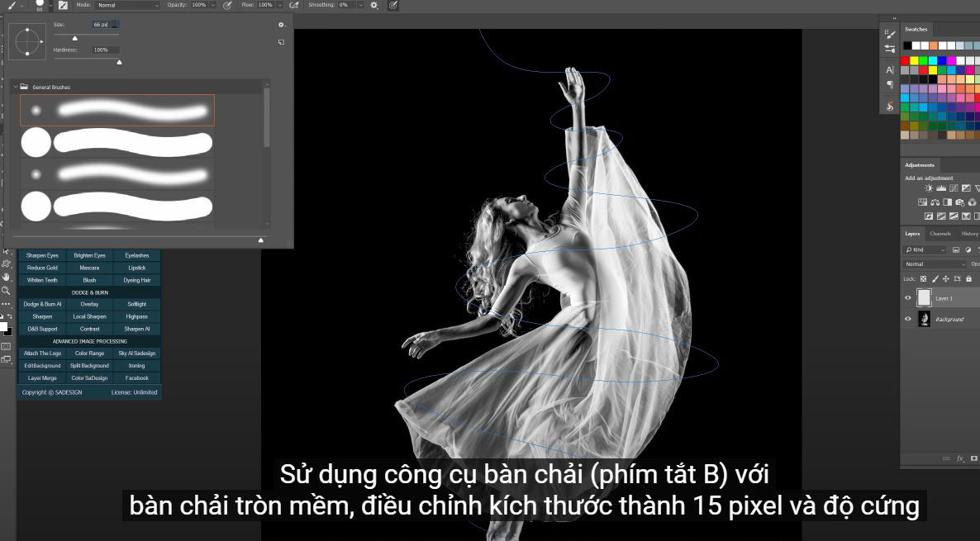980x541 pixels.
Task: Open Paragraph panel icon in dock
Action: click(x=890, y=84)
